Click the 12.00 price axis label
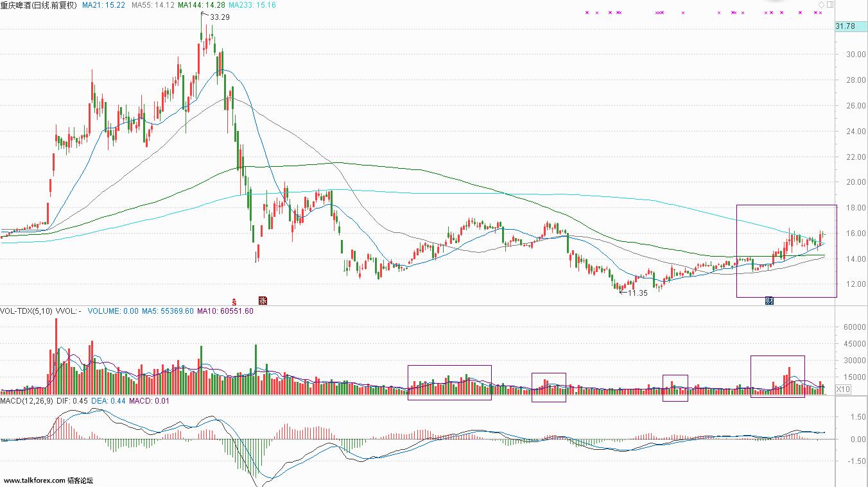 (x=855, y=284)
